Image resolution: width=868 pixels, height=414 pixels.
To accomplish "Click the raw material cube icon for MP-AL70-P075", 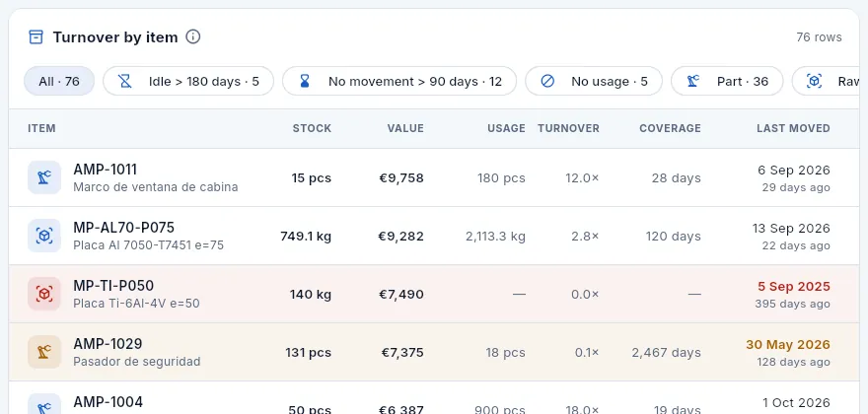I will 44,236.
